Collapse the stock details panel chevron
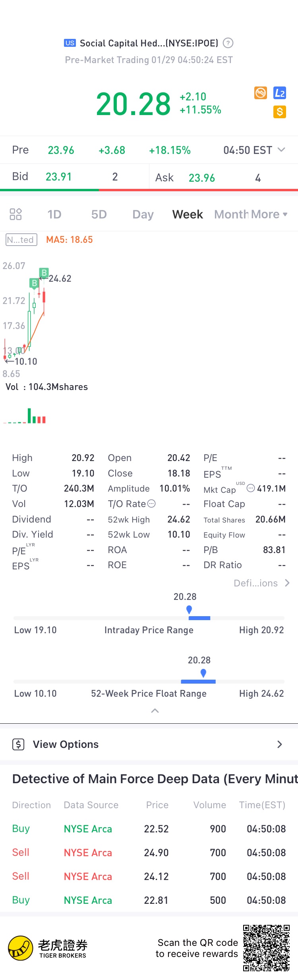The width and height of the screenshot is (298, 980). (155, 711)
